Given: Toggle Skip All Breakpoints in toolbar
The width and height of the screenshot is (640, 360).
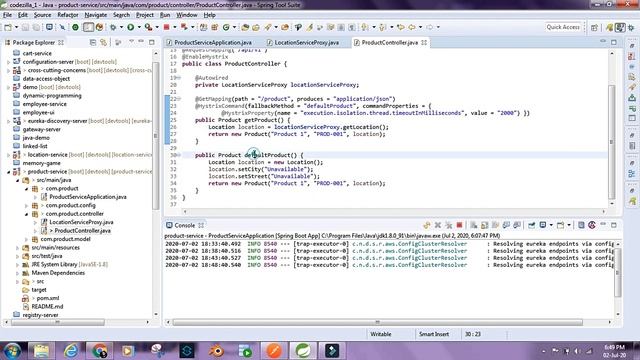Looking at the screenshot, I should pos(62,27).
